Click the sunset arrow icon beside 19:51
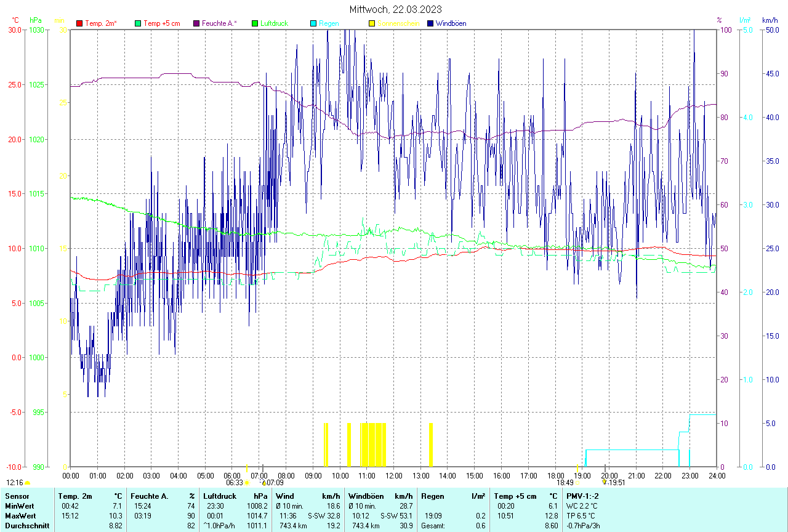 (x=605, y=483)
